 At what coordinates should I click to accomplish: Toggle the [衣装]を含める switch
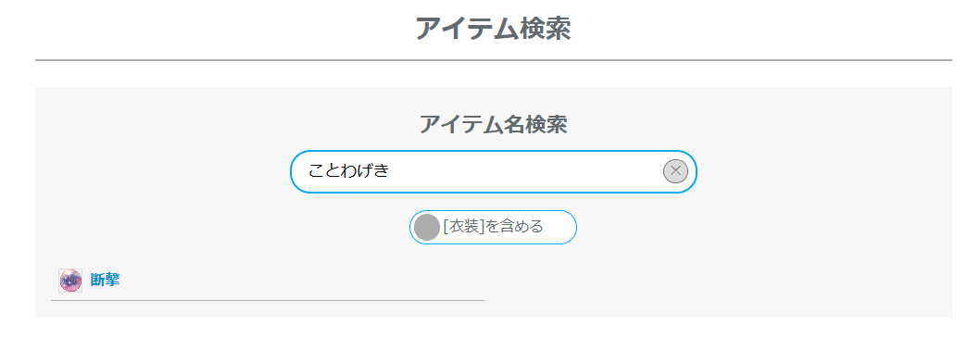coord(493,227)
